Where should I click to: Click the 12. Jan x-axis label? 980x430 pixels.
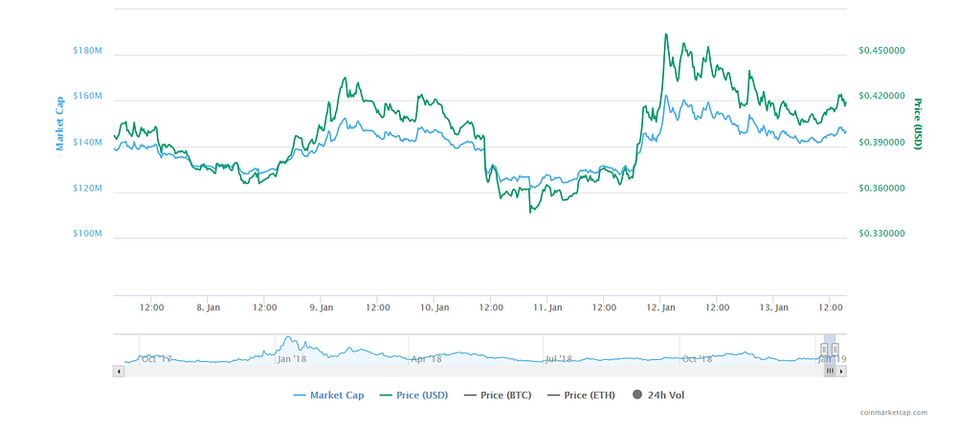pos(661,307)
